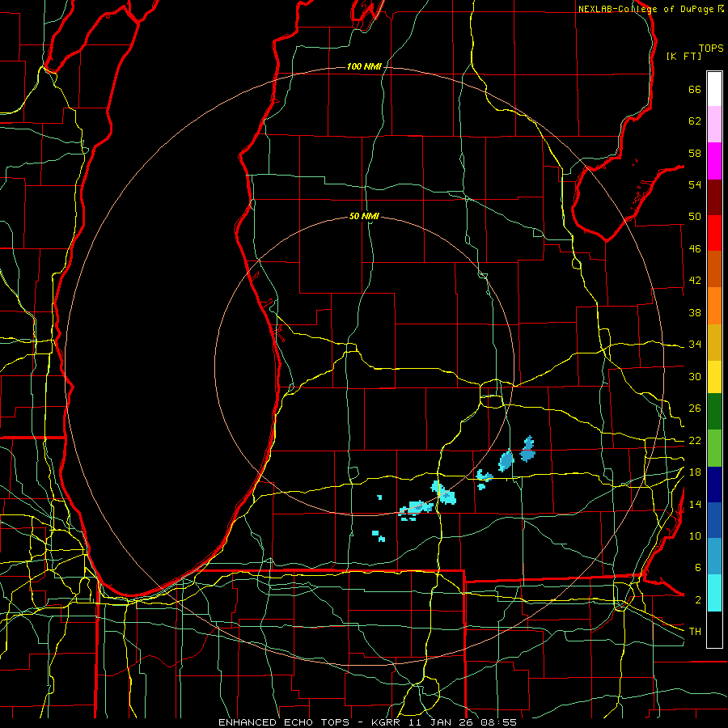This screenshot has width=728, height=728.
Task: Click the "11 JAN 26" date in the caption
Action: [x=440, y=722]
